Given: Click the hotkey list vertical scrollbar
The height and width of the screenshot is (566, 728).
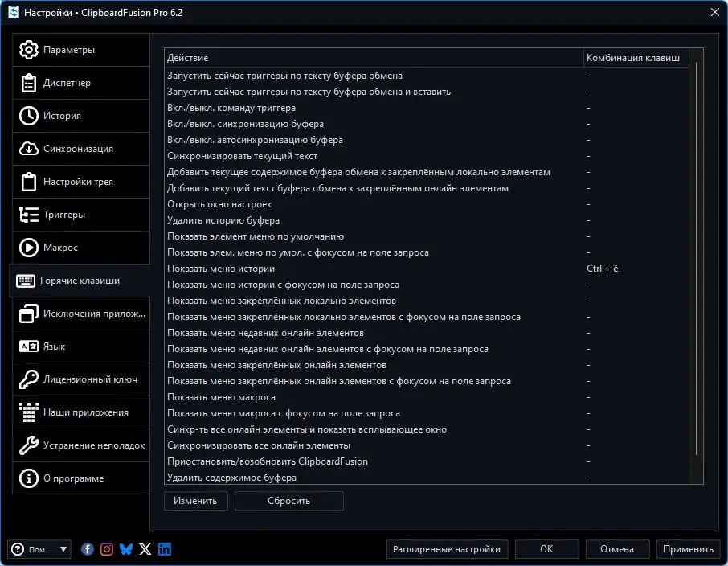Looking at the screenshot, I should pos(697,258).
